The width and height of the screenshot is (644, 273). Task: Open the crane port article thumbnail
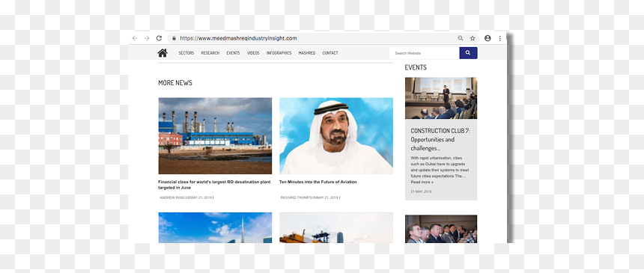point(336,227)
